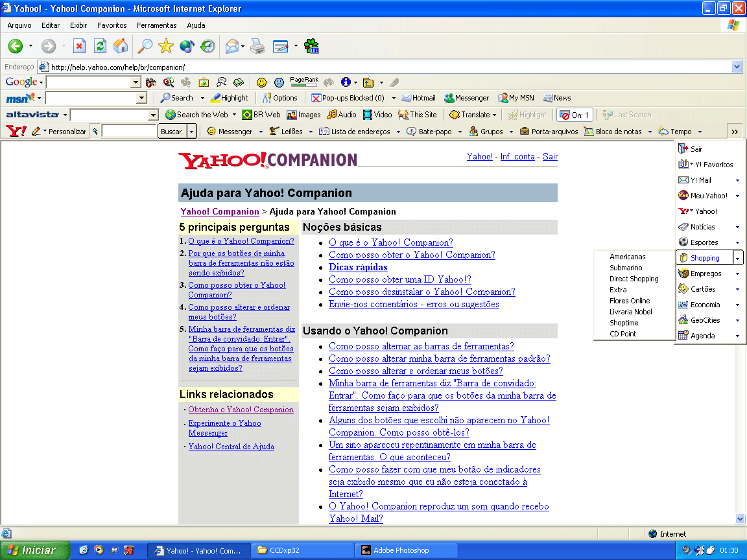
Task: Toggle the AltaVista pop-up blocker On: 1 button
Action: coord(575,115)
